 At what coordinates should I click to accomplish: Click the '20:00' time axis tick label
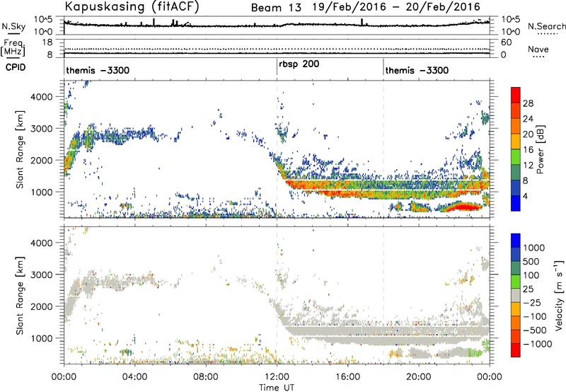(x=418, y=377)
